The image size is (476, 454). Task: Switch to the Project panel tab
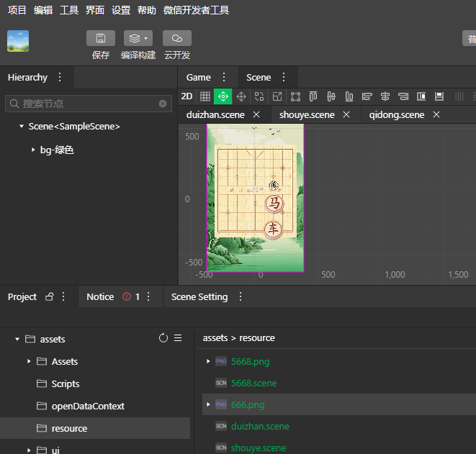(x=22, y=296)
